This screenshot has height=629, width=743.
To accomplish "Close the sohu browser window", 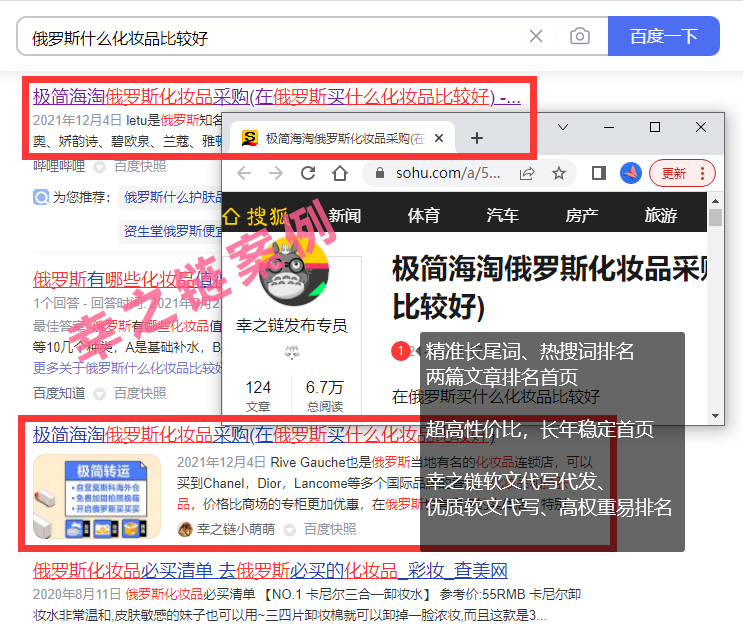I will [701, 127].
